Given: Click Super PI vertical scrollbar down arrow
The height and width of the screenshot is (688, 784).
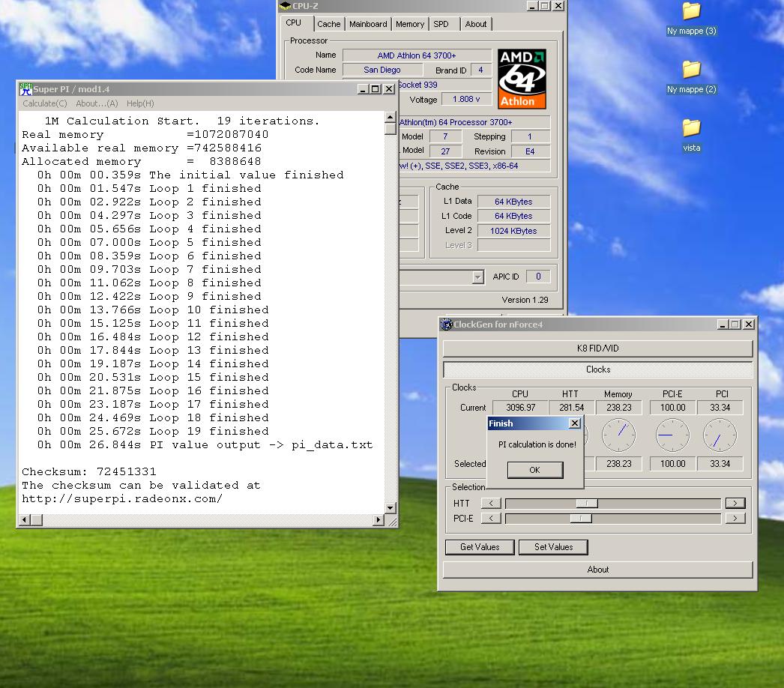Looking at the screenshot, I should 391,508.
